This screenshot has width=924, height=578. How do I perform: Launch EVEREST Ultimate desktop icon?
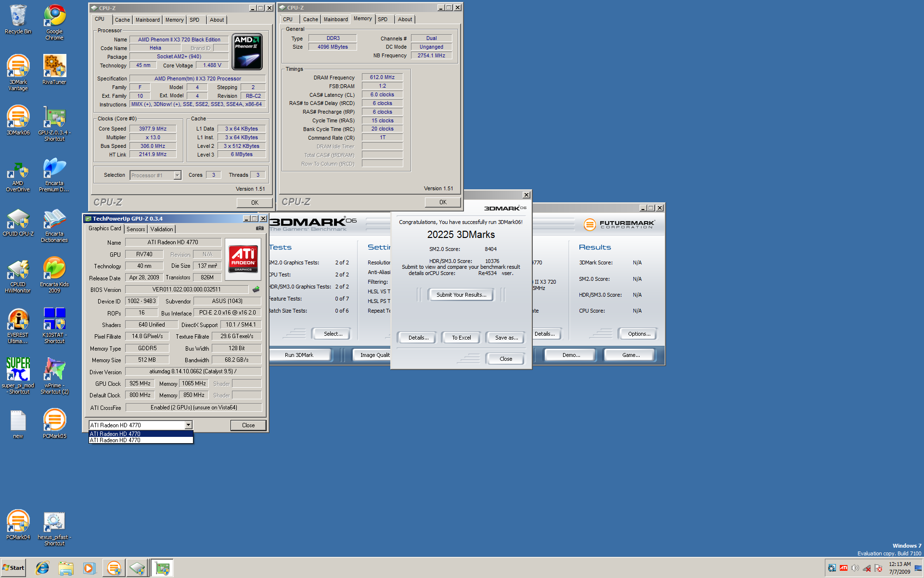point(18,327)
